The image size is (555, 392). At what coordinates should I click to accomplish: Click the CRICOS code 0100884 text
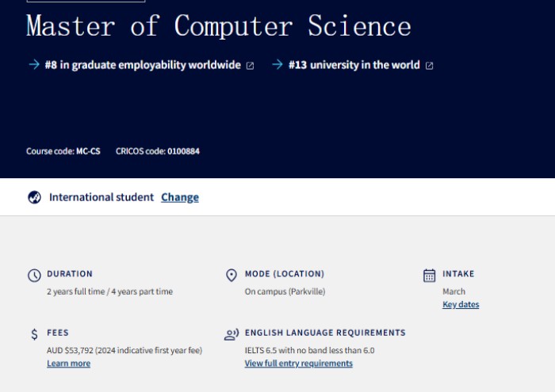pyautogui.click(x=158, y=150)
